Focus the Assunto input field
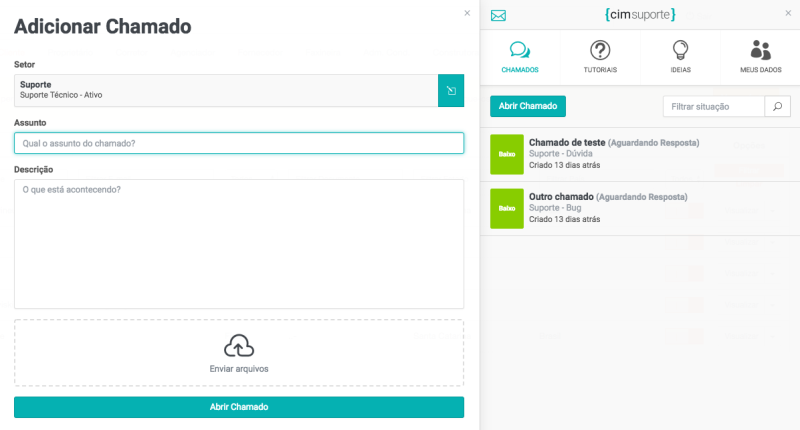800x430 pixels. tap(239, 143)
